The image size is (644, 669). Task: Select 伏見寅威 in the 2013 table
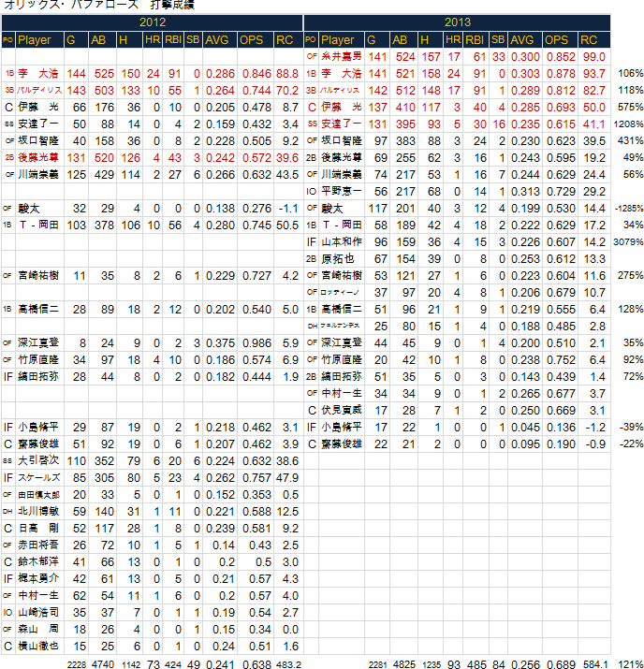tap(342, 411)
